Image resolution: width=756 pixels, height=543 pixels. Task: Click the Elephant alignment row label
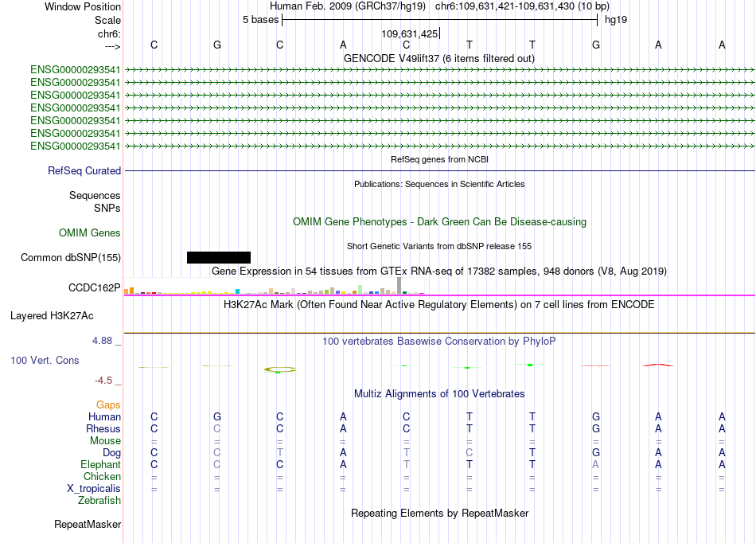tap(100, 464)
